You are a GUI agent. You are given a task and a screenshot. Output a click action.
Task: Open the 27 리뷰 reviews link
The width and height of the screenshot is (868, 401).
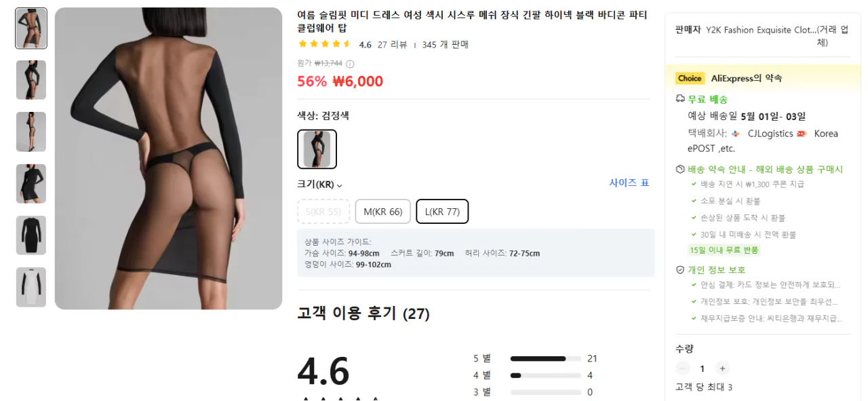(392, 45)
